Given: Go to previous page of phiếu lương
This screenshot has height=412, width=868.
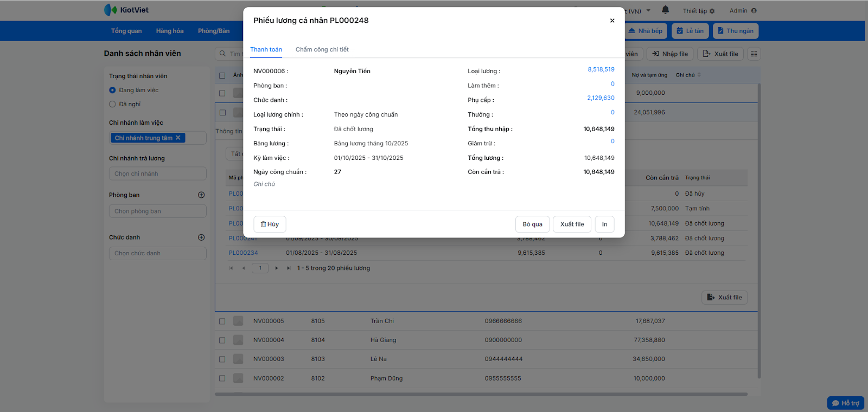Looking at the screenshot, I should coord(244,268).
